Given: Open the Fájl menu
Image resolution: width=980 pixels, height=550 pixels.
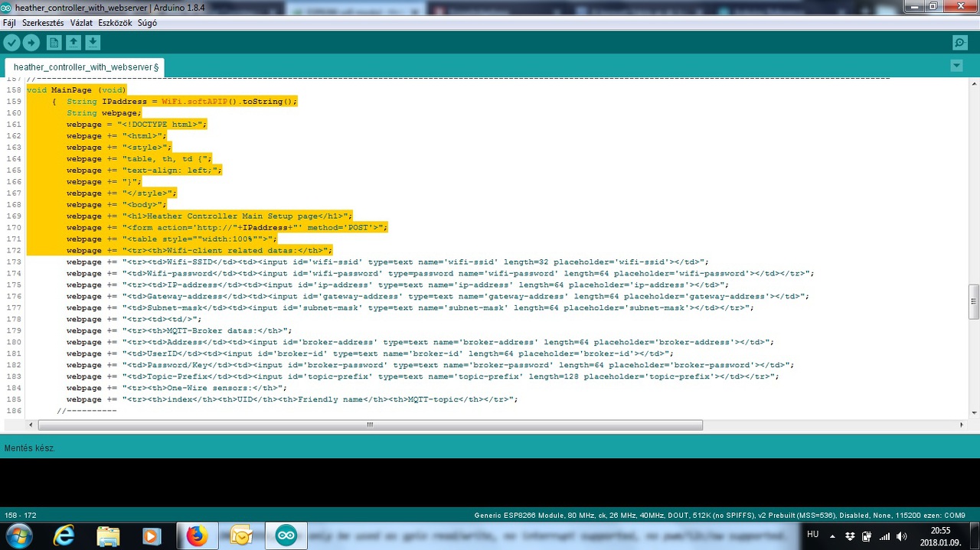Looking at the screenshot, I should tap(9, 23).
